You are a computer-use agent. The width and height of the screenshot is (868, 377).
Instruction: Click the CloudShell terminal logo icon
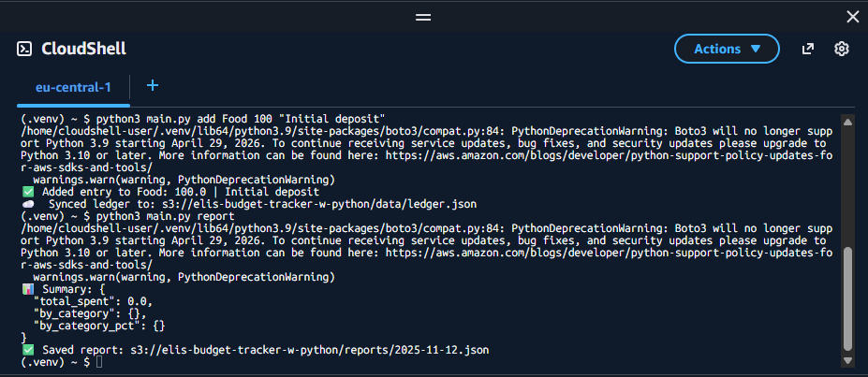coord(25,49)
